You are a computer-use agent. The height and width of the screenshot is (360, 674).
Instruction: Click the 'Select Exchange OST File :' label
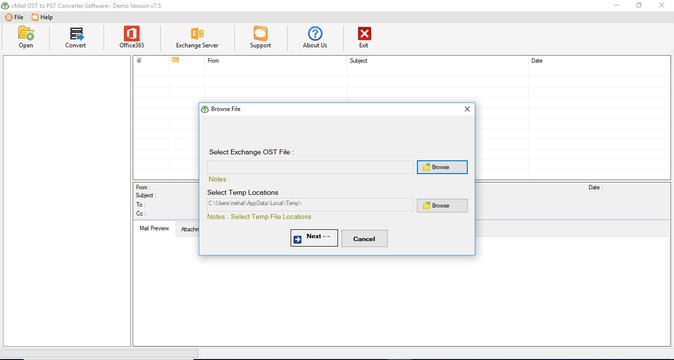click(x=251, y=152)
